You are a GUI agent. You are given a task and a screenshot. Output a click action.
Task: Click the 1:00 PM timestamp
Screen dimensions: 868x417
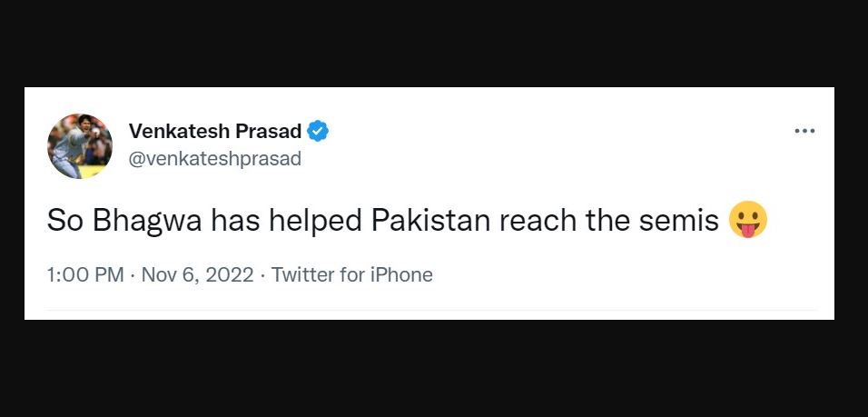tap(86, 274)
